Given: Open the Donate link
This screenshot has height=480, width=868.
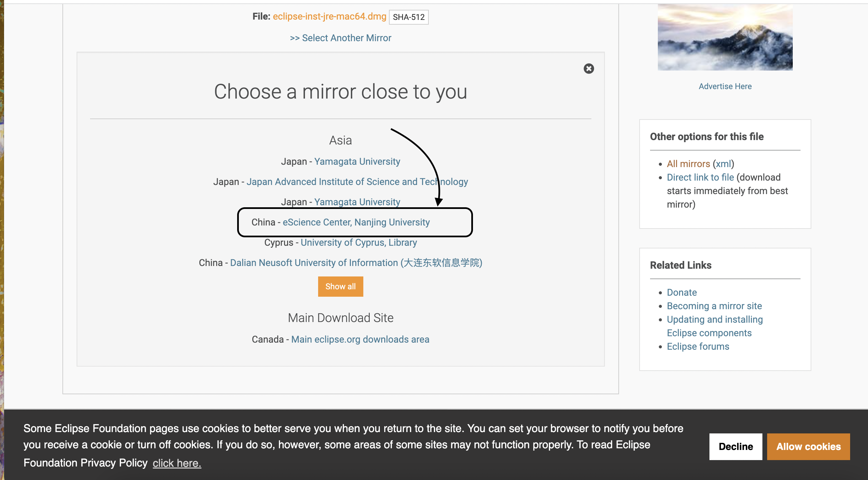Looking at the screenshot, I should [x=681, y=292].
